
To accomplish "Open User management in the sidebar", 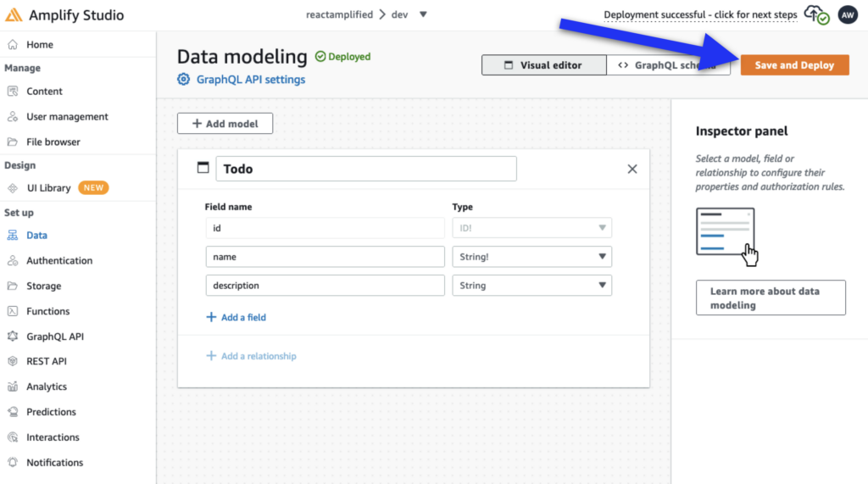I will (67, 117).
